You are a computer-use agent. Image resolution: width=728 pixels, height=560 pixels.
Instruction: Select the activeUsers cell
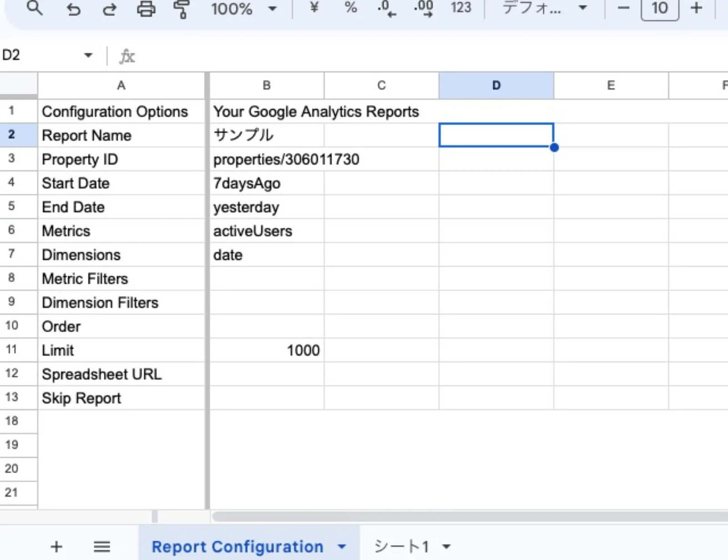[267, 231]
